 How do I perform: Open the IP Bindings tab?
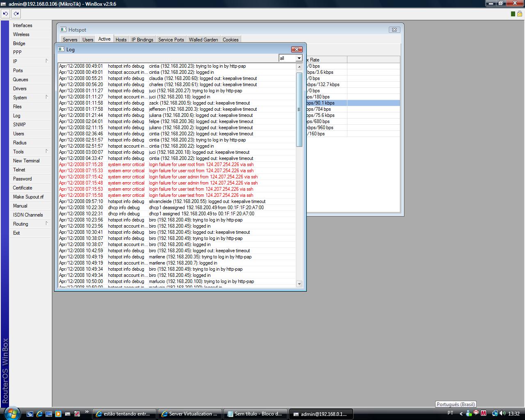click(142, 40)
